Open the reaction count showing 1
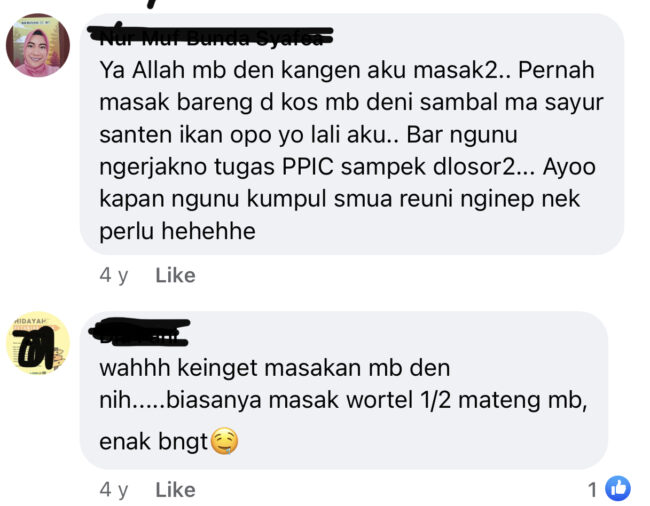This screenshot has height=506, width=650. (x=593, y=489)
